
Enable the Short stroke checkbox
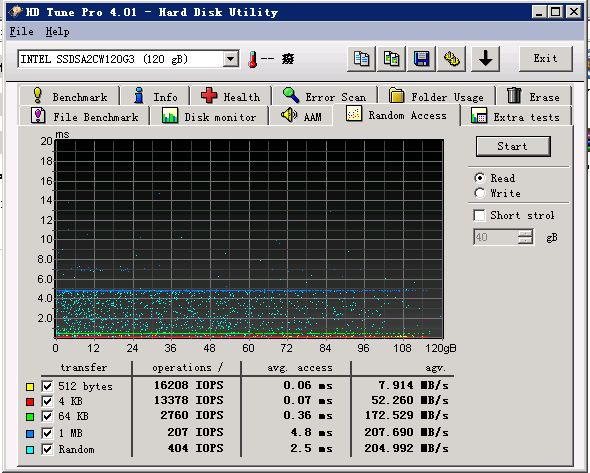pyautogui.click(x=479, y=215)
